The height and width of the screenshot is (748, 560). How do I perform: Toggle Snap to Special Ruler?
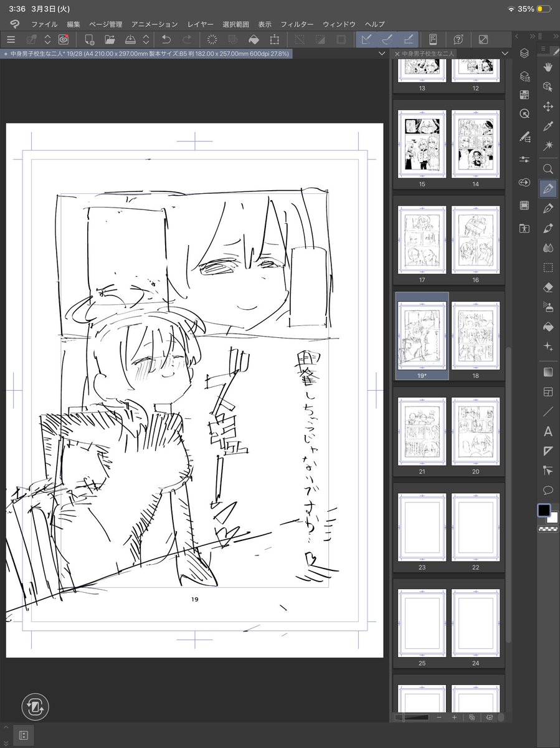pyautogui.click(x=386, y=39)
